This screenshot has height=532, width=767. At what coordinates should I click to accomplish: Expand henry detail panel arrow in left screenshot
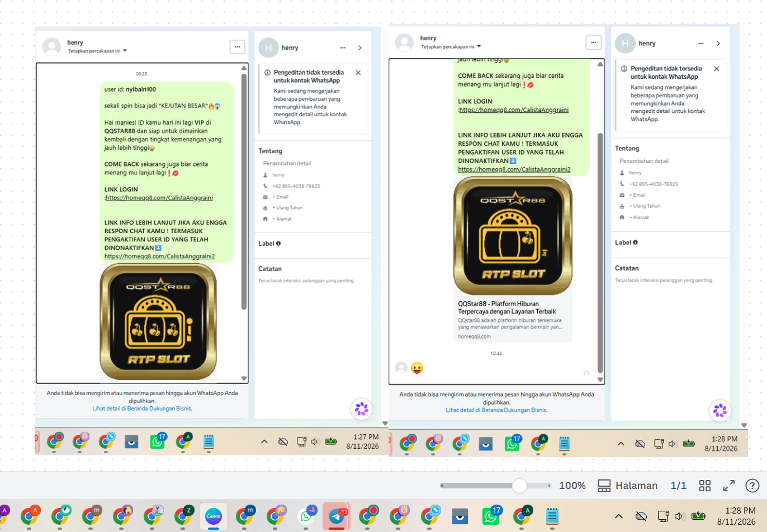(x=360, y=48)
